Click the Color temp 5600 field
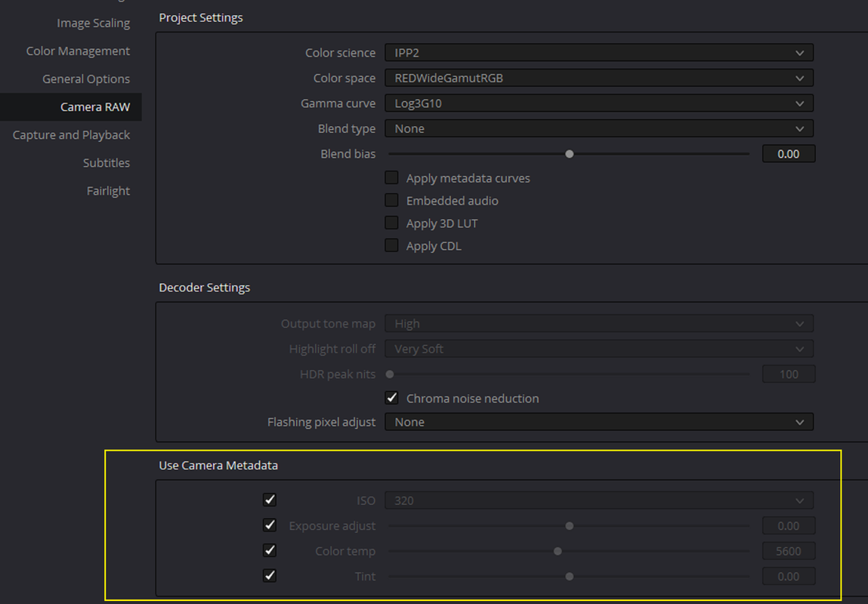This screenshot has height=604, width=868. pos(788,551)
